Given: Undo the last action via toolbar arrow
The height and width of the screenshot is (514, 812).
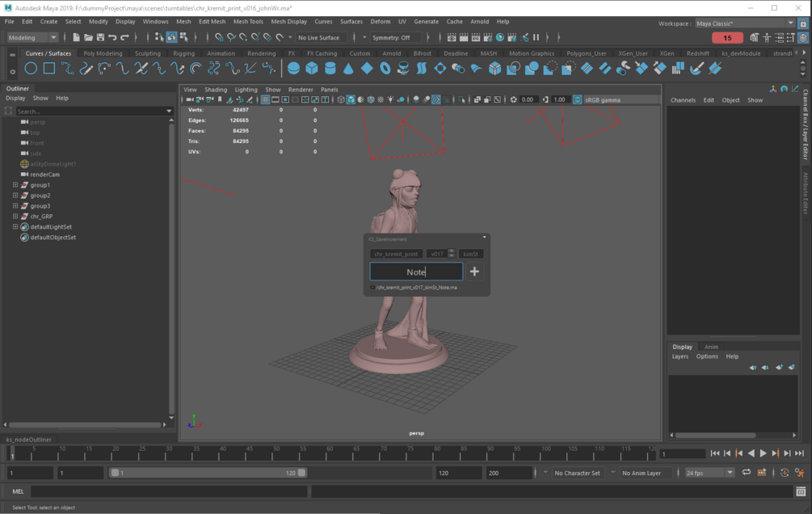Looking at the screenshot, I should tap(112, 37).
